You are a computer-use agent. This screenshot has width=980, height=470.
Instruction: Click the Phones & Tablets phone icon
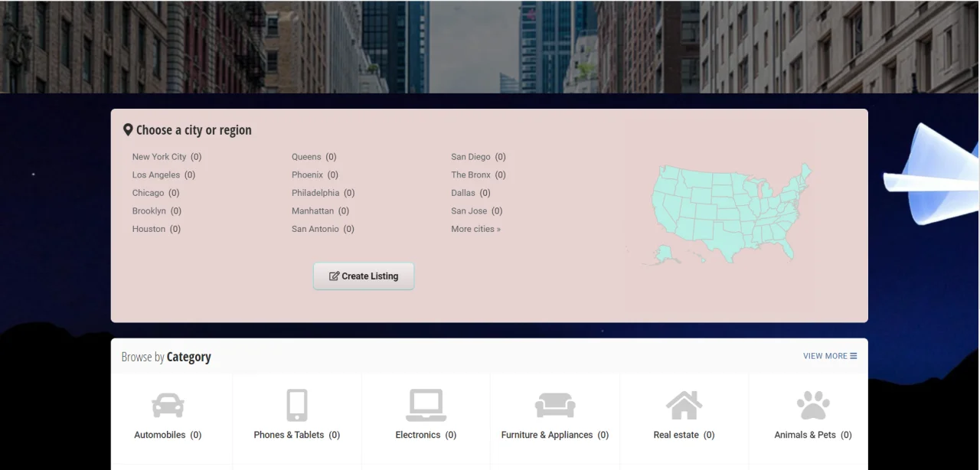coord(297,405)
